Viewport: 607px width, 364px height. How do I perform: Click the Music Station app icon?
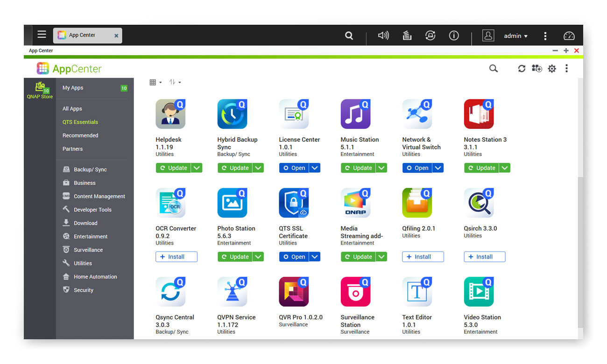point(355,114)
